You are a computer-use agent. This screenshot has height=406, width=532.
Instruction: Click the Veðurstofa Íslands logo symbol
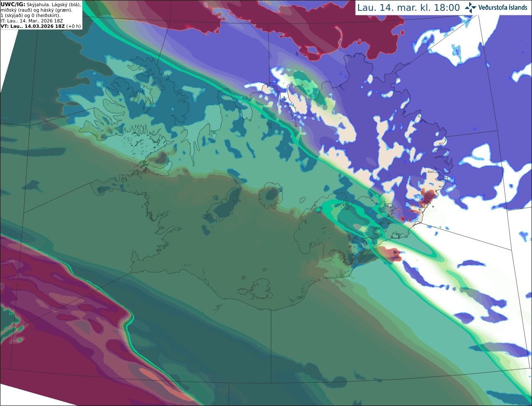click(x=470, y=7)
